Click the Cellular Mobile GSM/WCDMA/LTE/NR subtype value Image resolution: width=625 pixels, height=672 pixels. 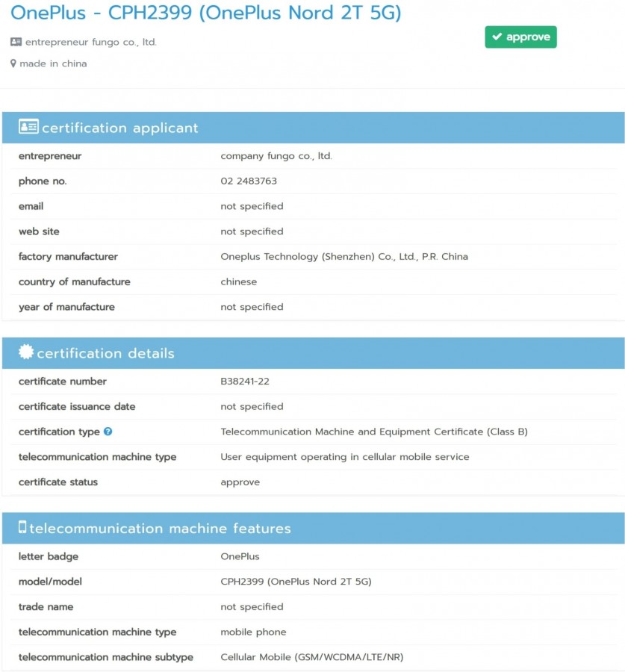pyautogui.click(x=312, y=657)
